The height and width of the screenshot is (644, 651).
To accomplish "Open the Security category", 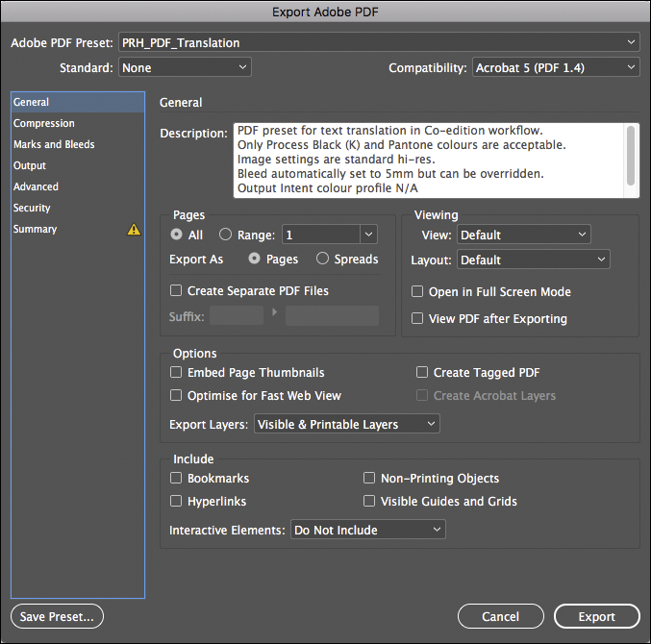I will 78,208.
